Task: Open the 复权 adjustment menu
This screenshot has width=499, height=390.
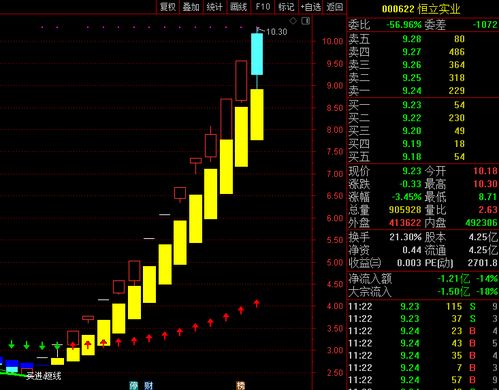Action: click(x=168, y=7)
